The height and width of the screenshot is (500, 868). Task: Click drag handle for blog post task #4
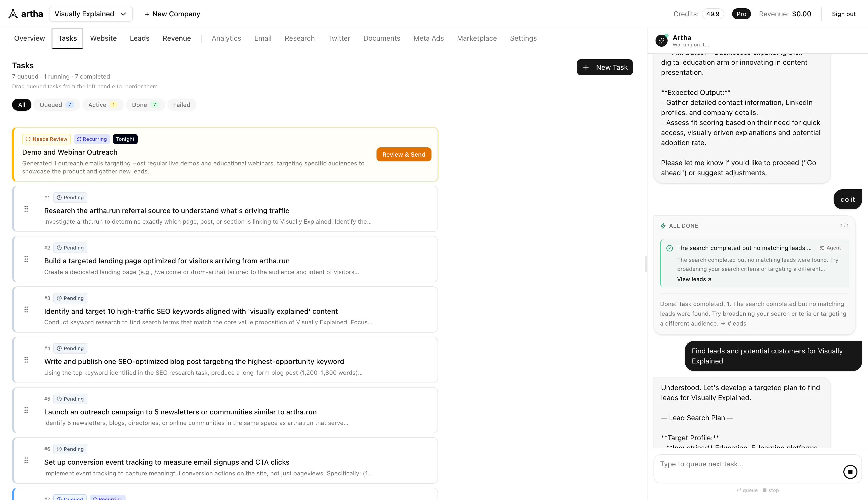[26, 359]
